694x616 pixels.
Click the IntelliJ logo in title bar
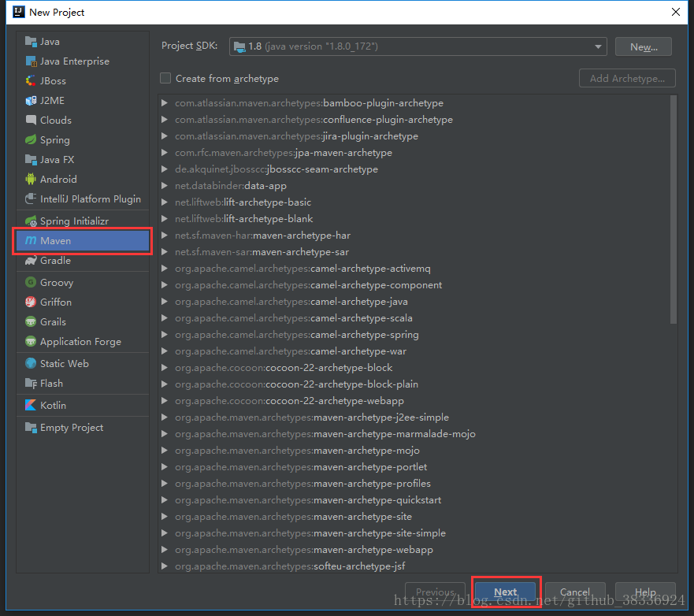coord(19,12)
